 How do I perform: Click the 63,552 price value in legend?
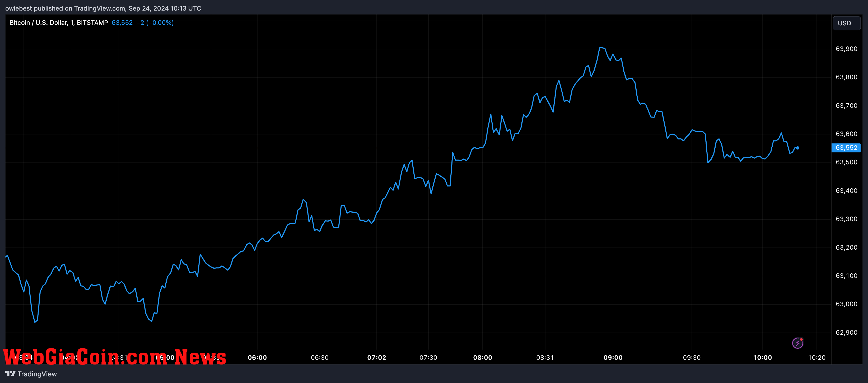pos(122,22)
